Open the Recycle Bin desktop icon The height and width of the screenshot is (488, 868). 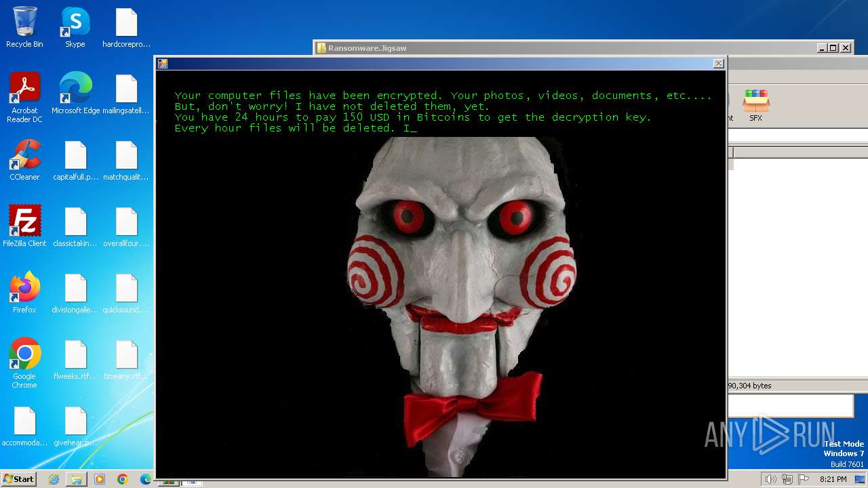click(24, 28)
